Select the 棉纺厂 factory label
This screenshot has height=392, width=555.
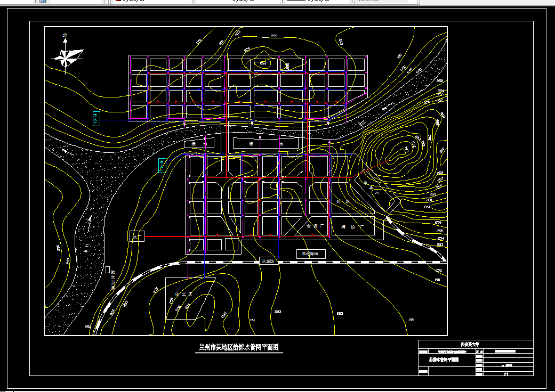click(352, 226)
